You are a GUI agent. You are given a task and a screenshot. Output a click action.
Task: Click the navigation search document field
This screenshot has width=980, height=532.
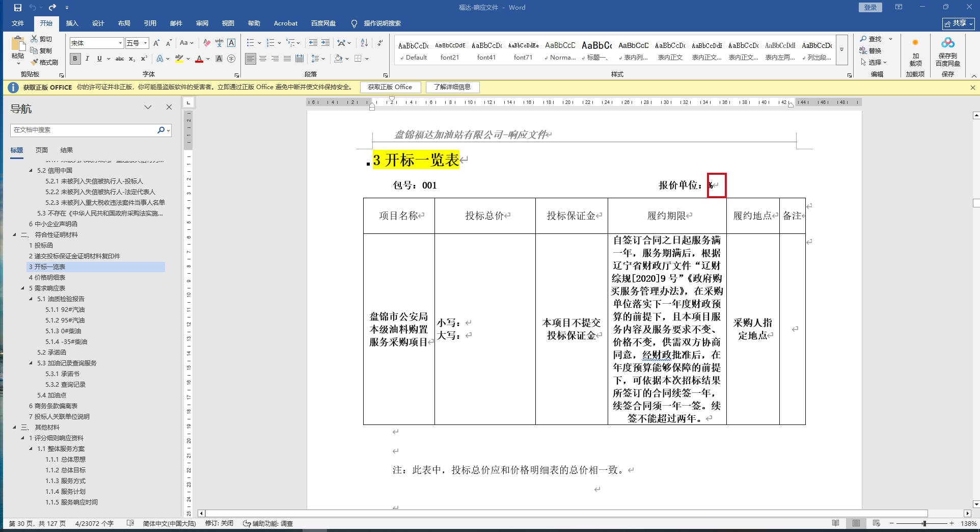point(84,130)
